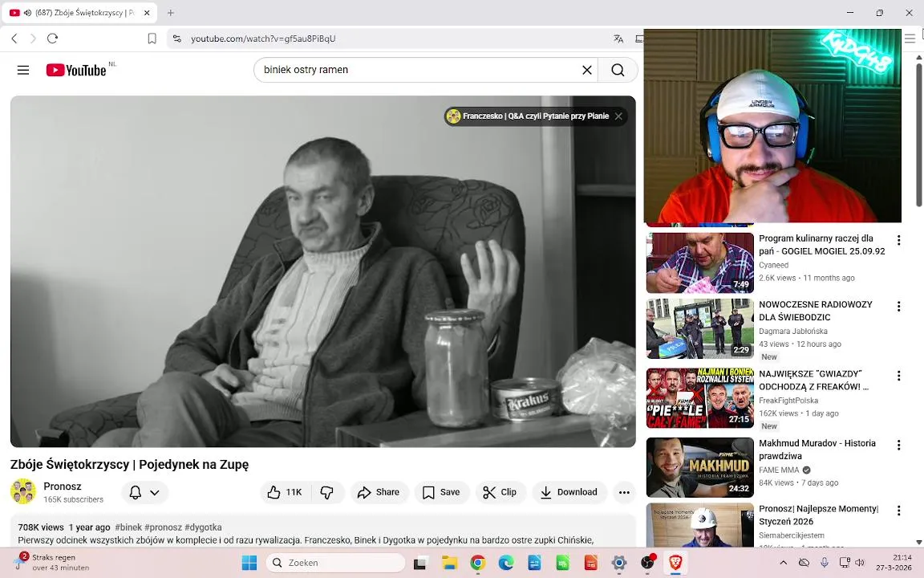Image resolution: width=924 pixels, height=578 pixels.
Task: Open Cyaneed channel name
Action: pos(773,266)
